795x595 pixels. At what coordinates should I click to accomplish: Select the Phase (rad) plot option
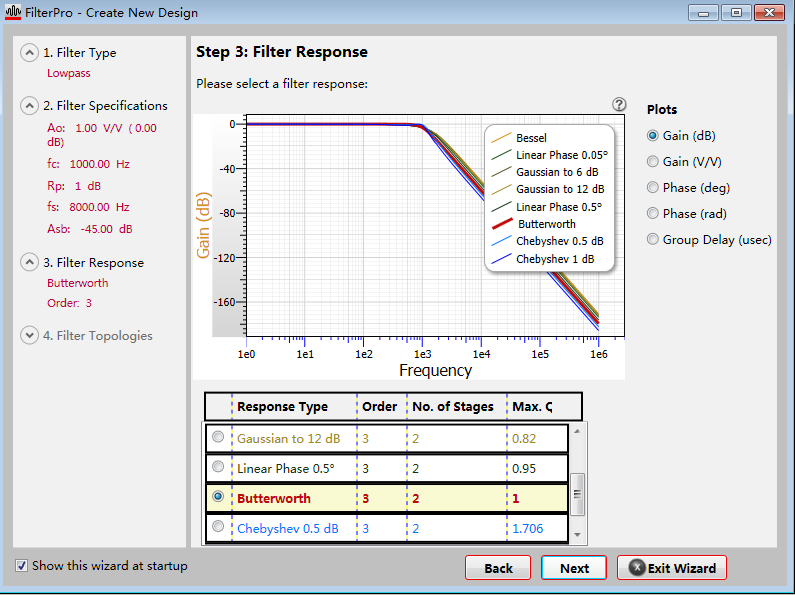pyautogui.click(x=653, y=213)
